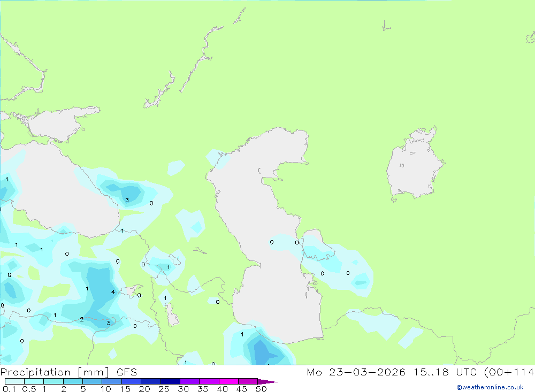
Task: Click the 'Precipitation [mm]' title text
Action: pos(55,372)
